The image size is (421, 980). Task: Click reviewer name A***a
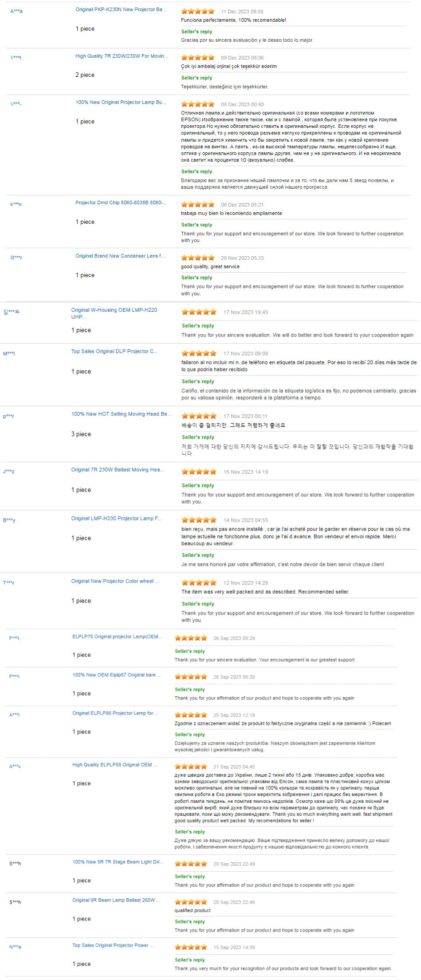(16, 11)
